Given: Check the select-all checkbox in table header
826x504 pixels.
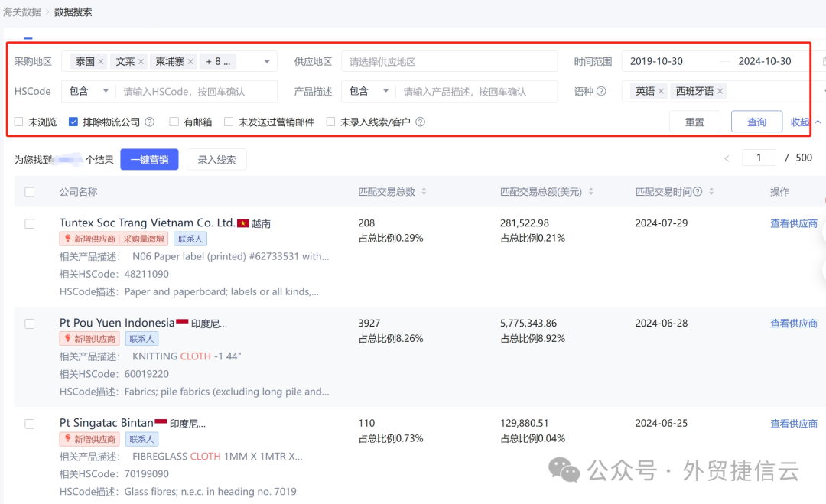Looking at the screenshot, I should [x=29, y=191].
